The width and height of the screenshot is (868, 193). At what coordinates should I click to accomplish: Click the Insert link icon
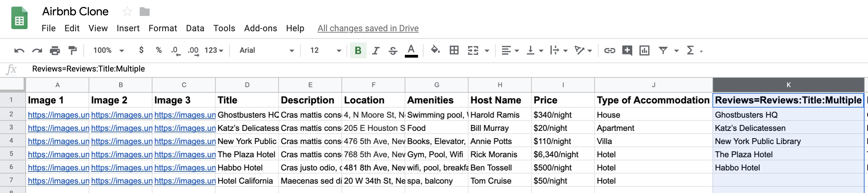coord(610,51)
